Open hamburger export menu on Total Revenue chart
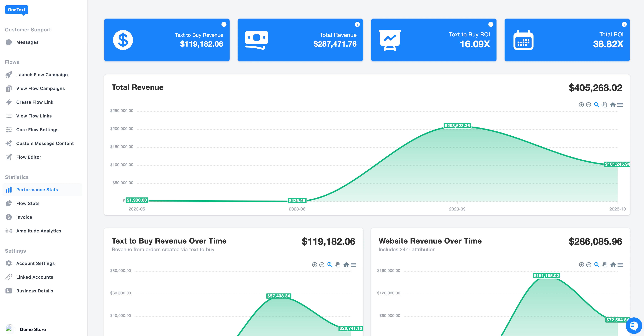The image size is (644, 336). (x=620, y=105)
